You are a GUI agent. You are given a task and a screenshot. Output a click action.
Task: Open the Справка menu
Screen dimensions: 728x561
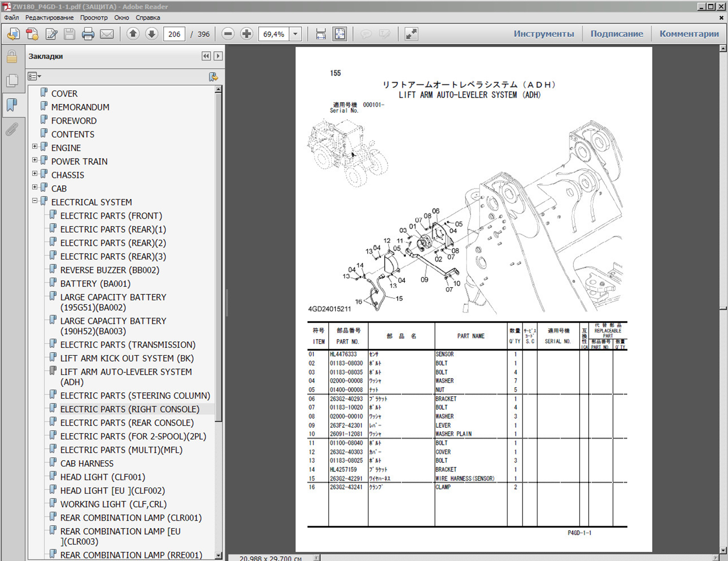[148, 18]
